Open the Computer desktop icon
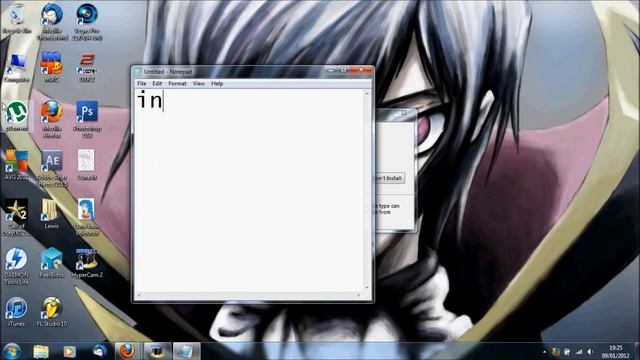 click(17, 67)
